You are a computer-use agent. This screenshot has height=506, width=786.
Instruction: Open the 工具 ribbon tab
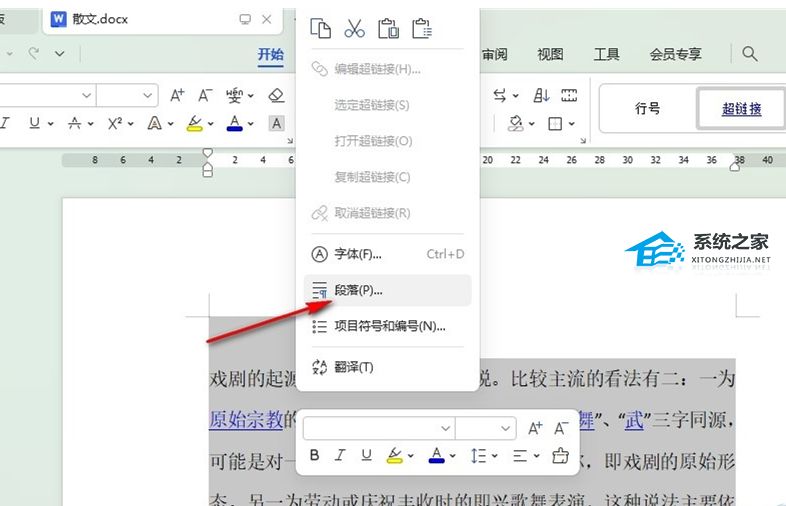pyautogui.click(x=607, y=54)
